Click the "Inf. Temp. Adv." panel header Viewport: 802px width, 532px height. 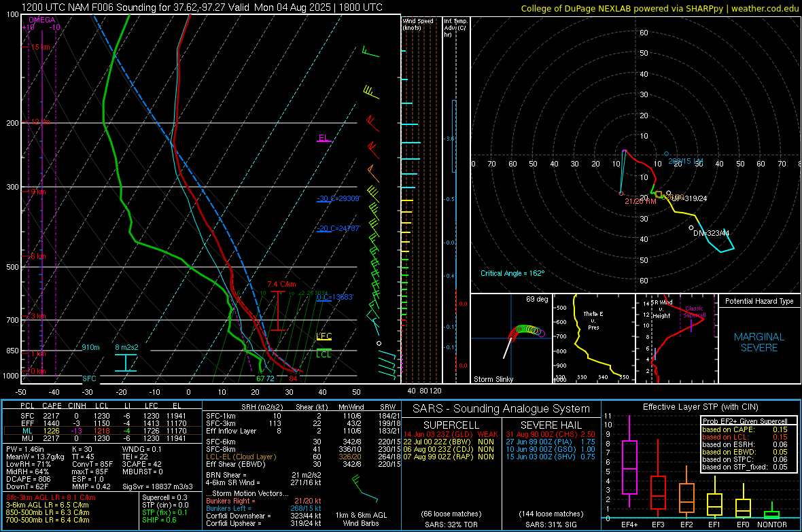point(455,28)
